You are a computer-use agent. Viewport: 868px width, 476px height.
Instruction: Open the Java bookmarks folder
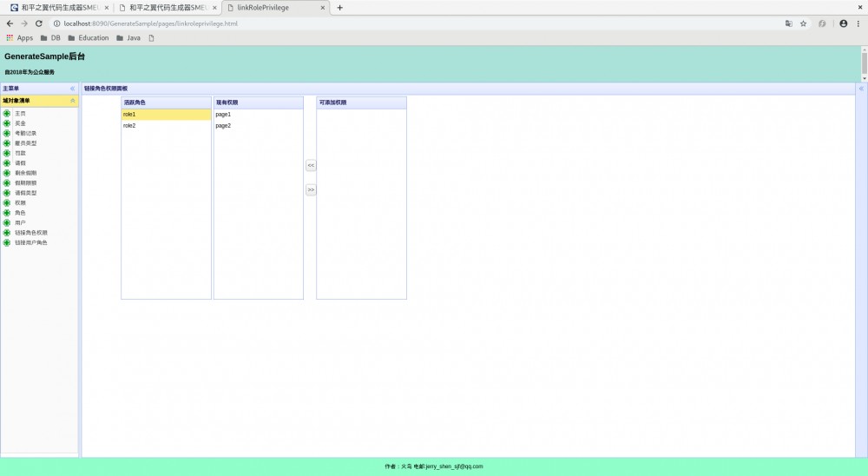coord(128,37)
